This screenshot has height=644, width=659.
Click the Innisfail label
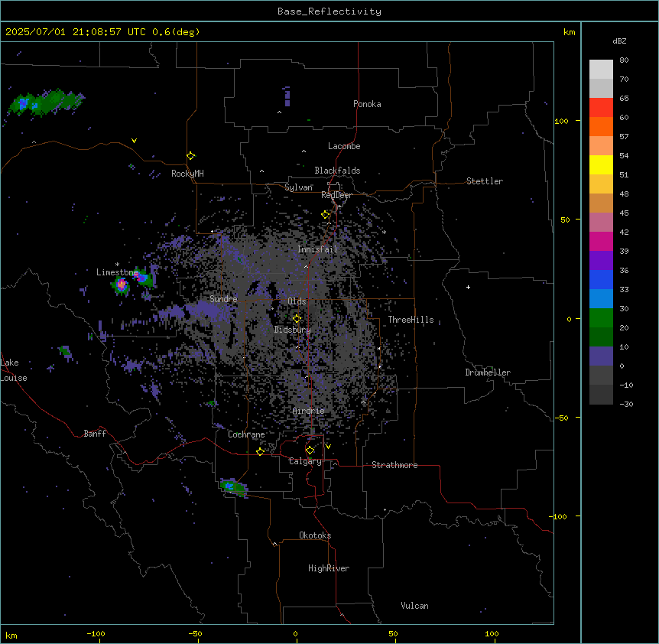317,249
